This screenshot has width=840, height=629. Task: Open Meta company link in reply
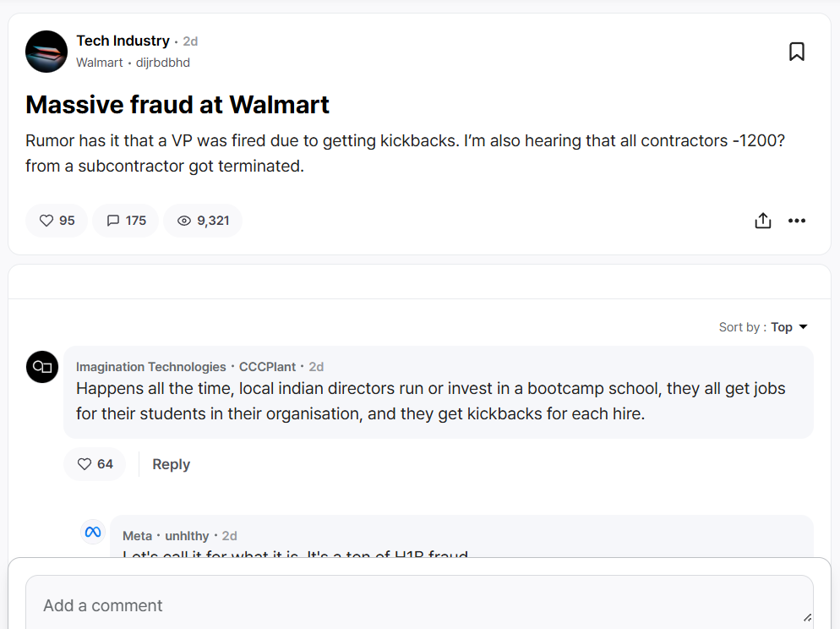click(x=137, y=536)
